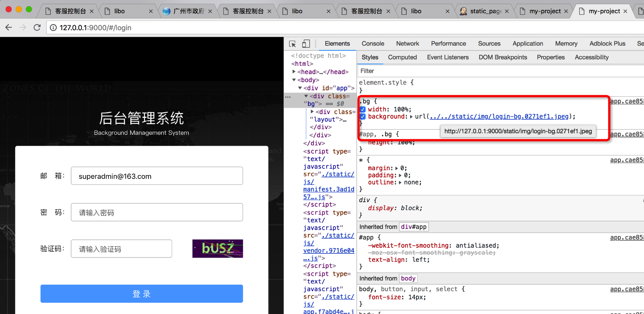Screen dimensions: 644x314
Task: View site information icon in address bar
Action: pos(53,27)
